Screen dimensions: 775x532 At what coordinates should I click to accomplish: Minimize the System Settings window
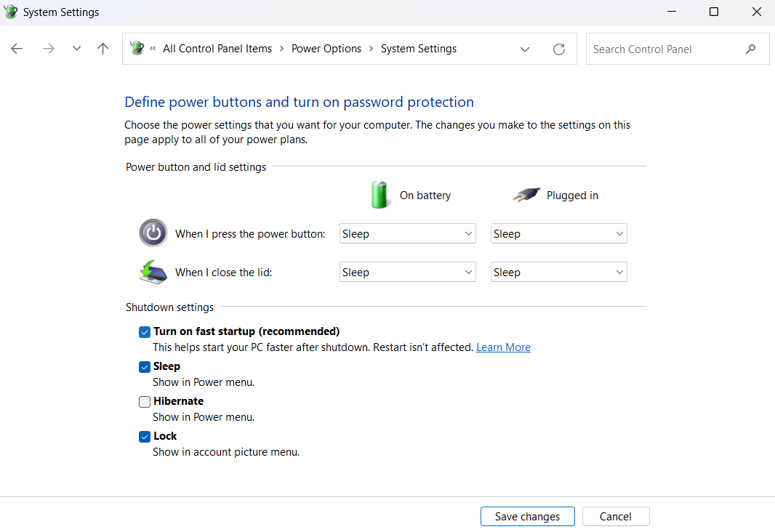click(x=671, y=12)
